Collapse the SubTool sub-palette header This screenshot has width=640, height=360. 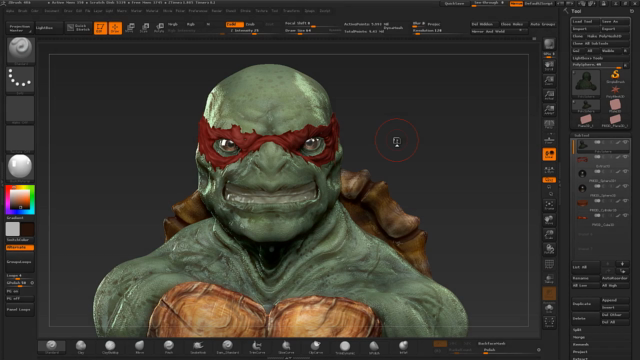[x=582, y=135]
